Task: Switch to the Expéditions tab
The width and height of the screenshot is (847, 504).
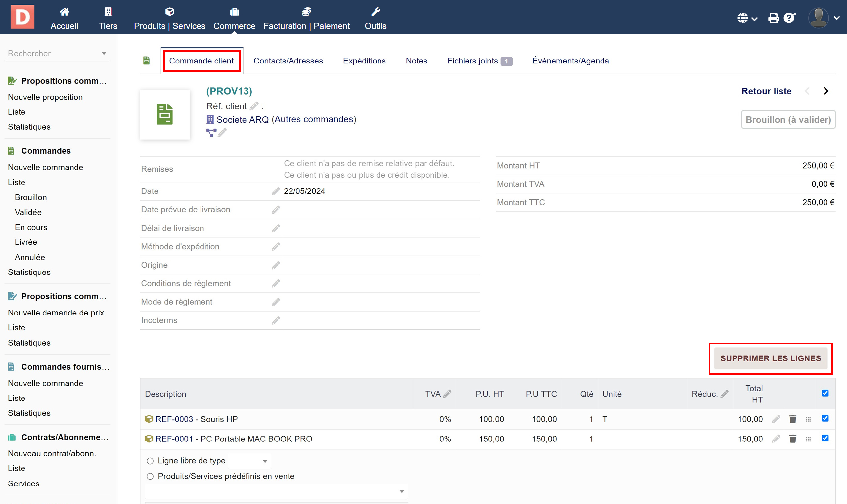Action: pyautogui.click(x=364, y=61)
